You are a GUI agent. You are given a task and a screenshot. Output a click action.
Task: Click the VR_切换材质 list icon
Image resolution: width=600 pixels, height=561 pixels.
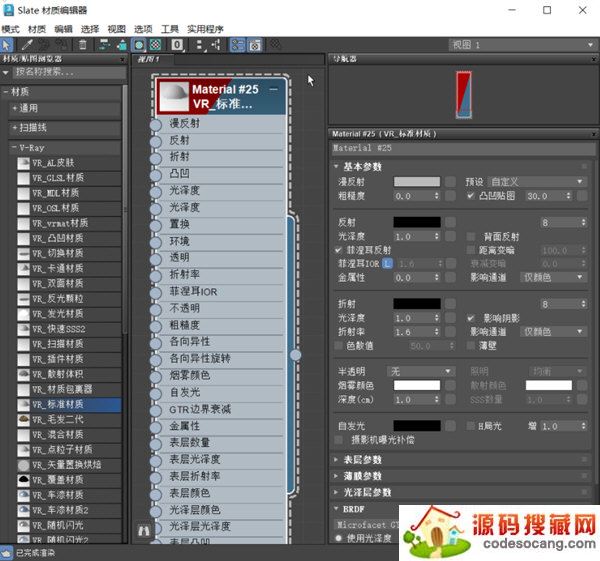click(24, 253)
